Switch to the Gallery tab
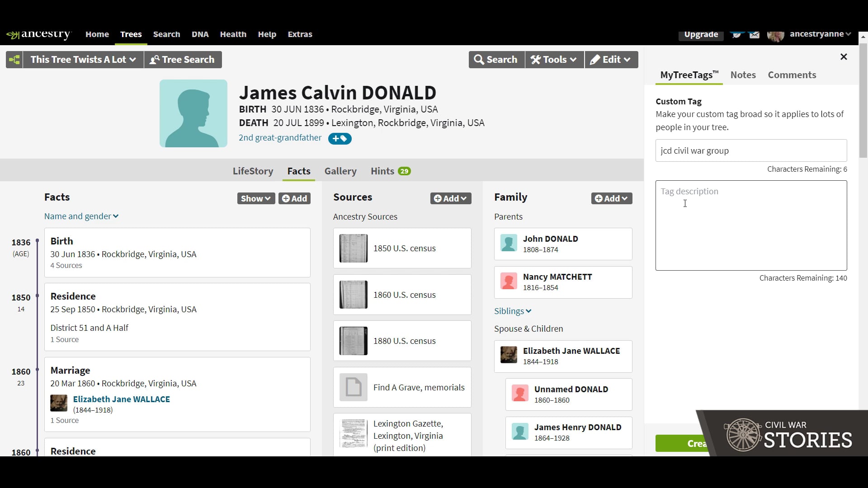 (x=340, y=171)
